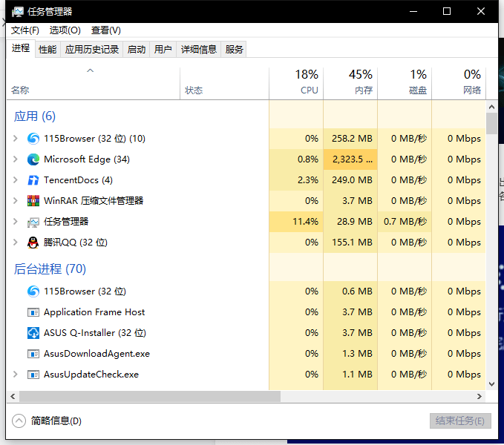This screenshot has height=445, width=504.
Task: Expand the 腾讯QQ process group
Action: point(16,243)
